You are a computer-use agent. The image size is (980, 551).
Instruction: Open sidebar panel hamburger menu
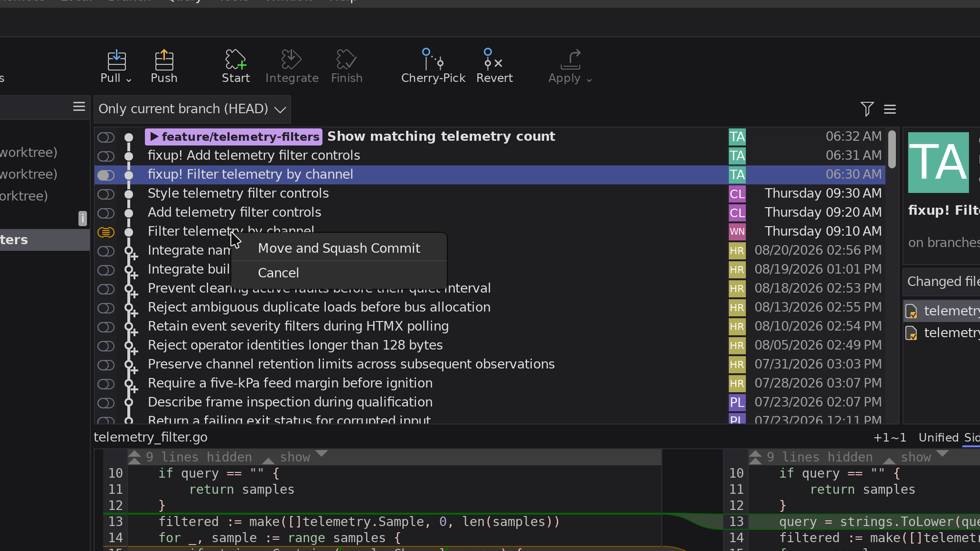pos(79,107)
